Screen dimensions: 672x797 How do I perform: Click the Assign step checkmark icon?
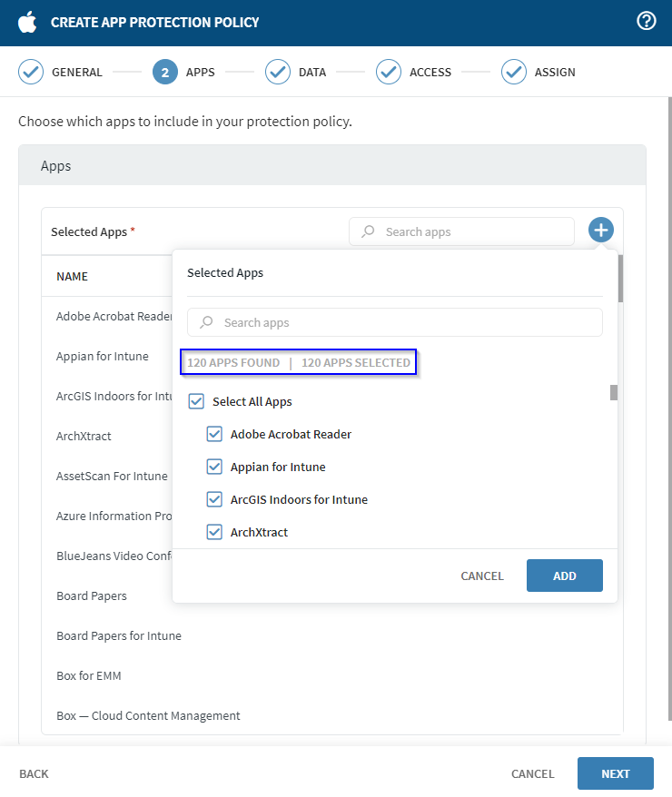(514, 72)
